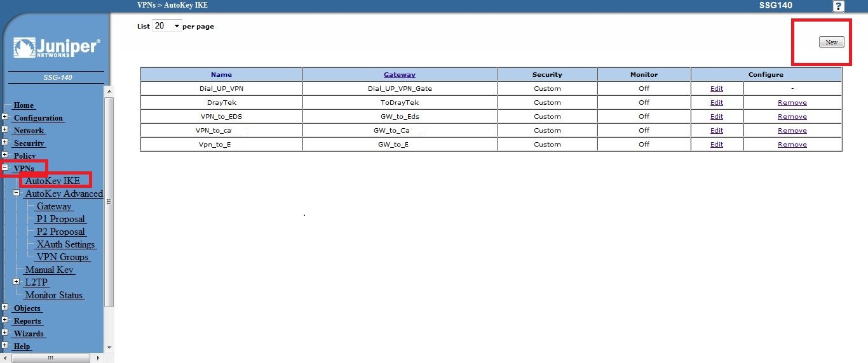Open AutoKey IKE in sidebar
This screenshot has width=868, height=363.
point(53,181)
